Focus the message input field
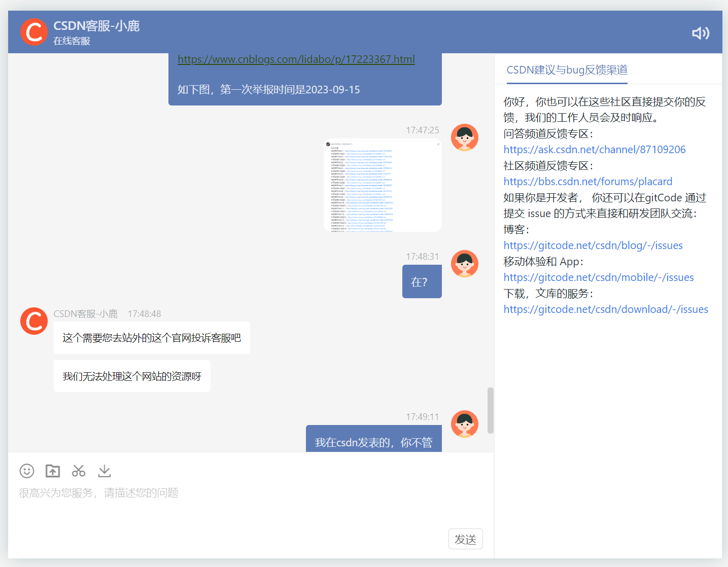This screenshot has height=567, width=728. (x=251, y=505)
